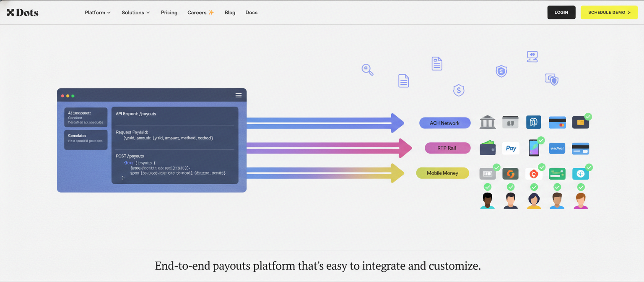The width and height of the screenshot is (644, 282).
Task: Click the Pay wallet icon in RTP row
Action: 511,148
